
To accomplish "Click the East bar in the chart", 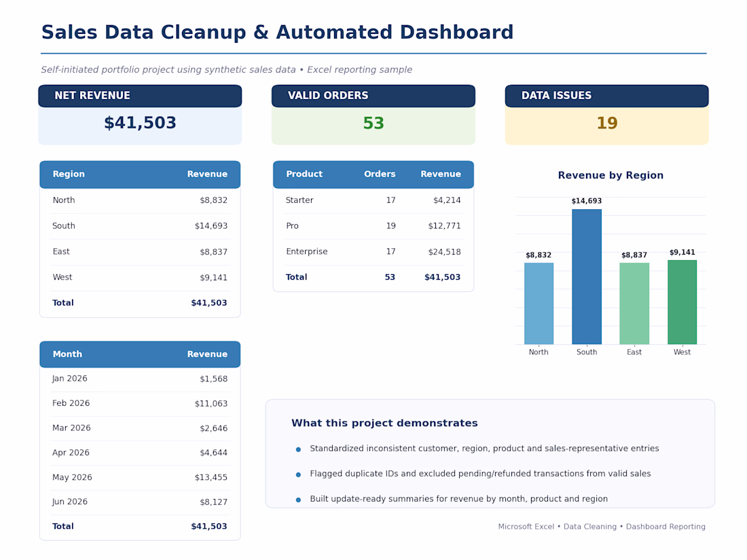I will (634, 303).
